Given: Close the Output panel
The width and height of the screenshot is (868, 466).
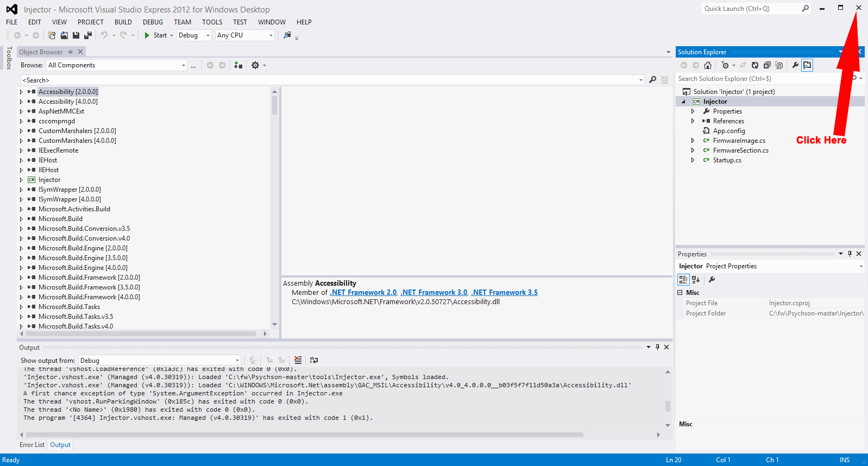Looking at the screenshot, I should (x=666, y=347).
